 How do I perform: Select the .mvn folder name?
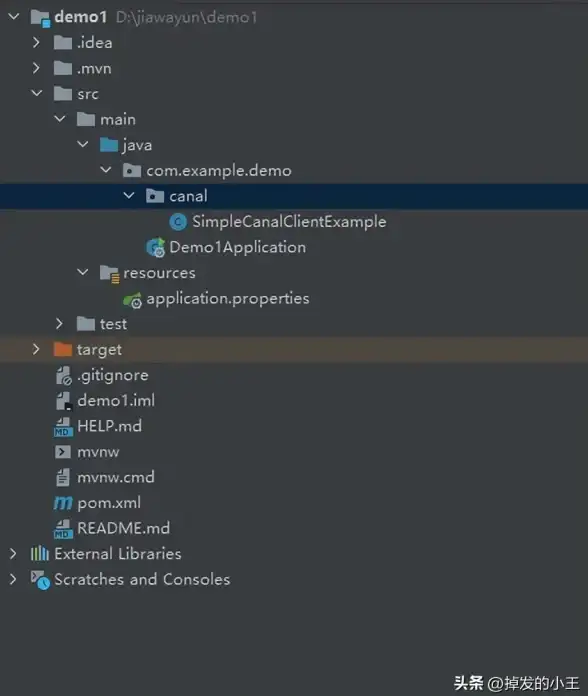coord(94,69)
